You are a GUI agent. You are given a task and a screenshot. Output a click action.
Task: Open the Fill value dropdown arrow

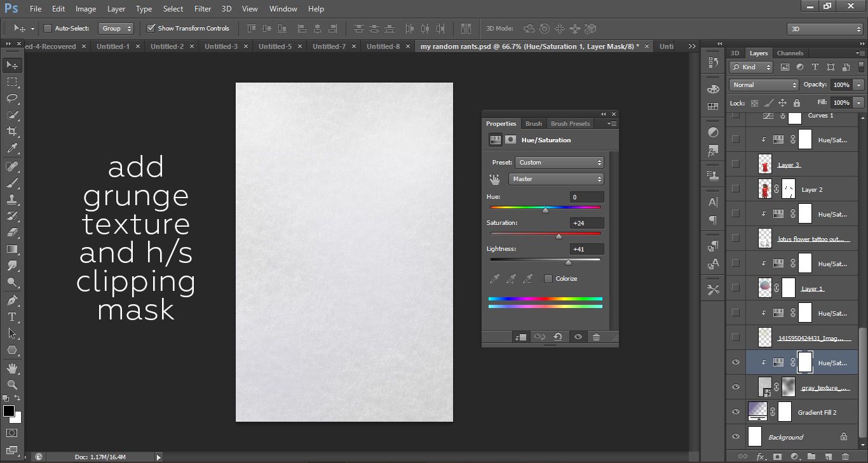(859, 102)
